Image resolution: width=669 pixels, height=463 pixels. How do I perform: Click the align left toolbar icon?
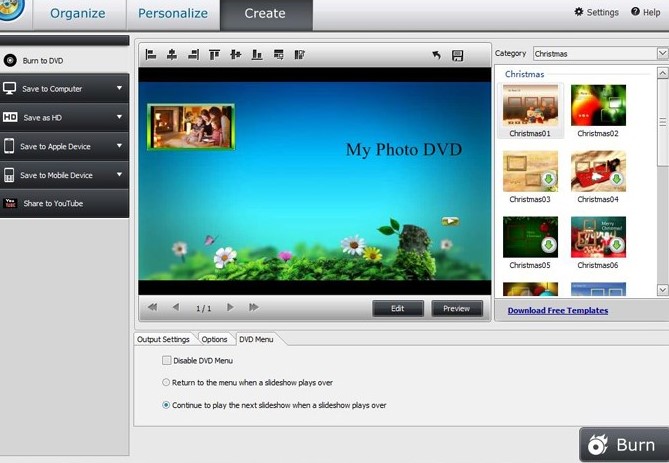(x=151, y=55)
